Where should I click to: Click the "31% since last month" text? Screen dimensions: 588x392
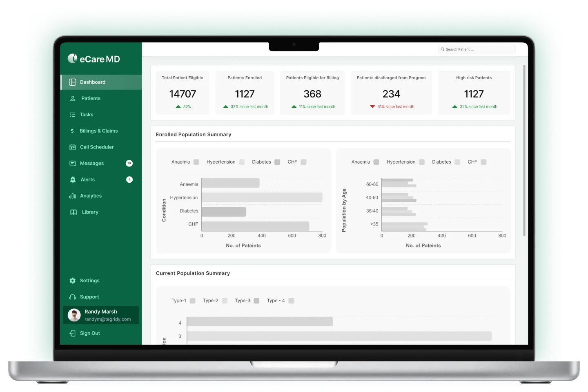[x=396, y=106]
